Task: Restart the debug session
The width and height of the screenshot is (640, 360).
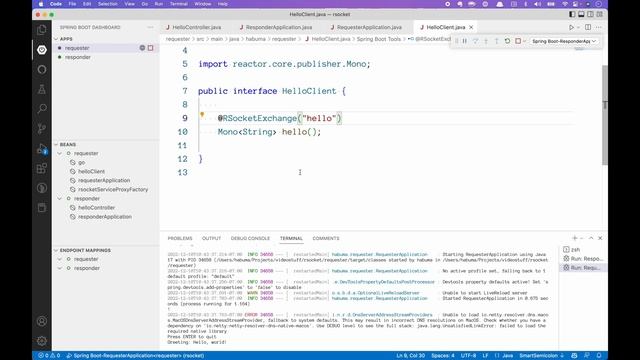Action: tap(507, 41)
